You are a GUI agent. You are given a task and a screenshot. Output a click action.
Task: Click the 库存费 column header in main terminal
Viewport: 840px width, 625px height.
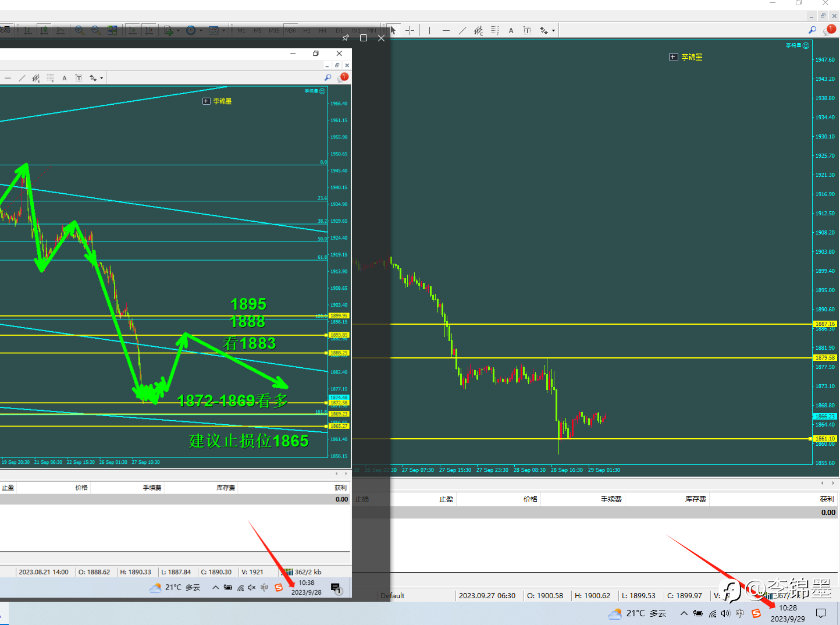point(695,499)
